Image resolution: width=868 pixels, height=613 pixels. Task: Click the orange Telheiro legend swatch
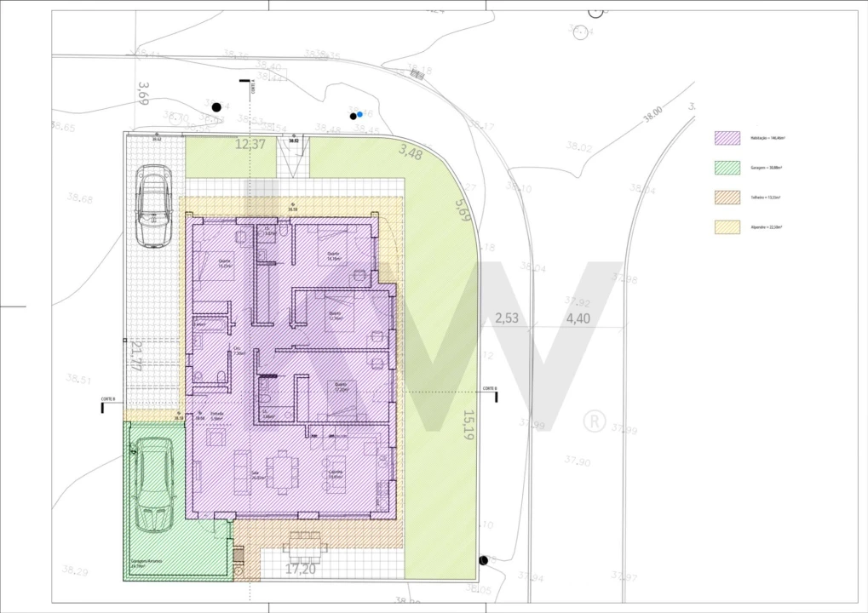tap(727, 198)
